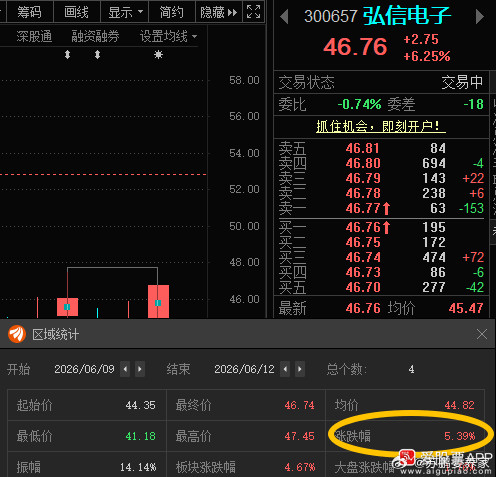496x477 pixels.
Task: Click the 板块涨跌幅 value 4.67%
Action: click(x=300, y=467)
